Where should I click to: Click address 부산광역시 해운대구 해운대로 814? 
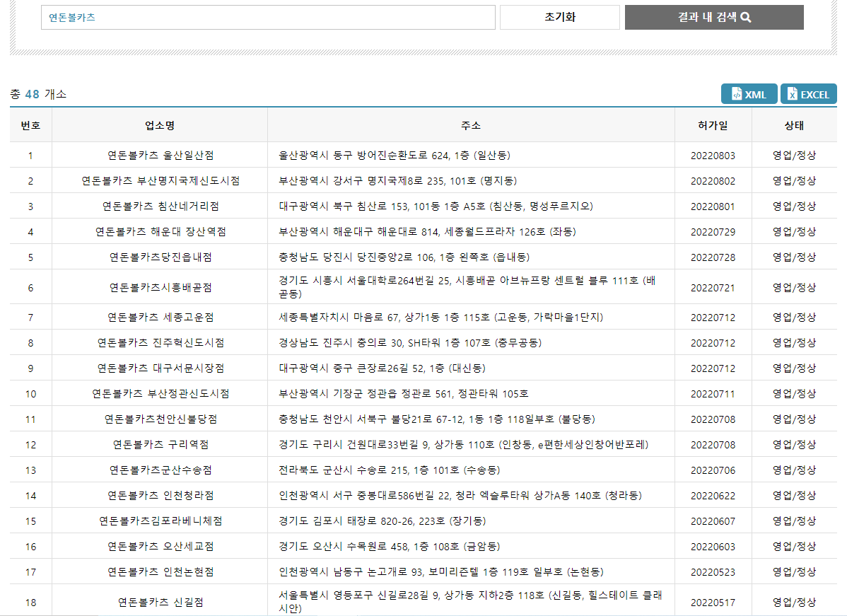tap(427, 232)
